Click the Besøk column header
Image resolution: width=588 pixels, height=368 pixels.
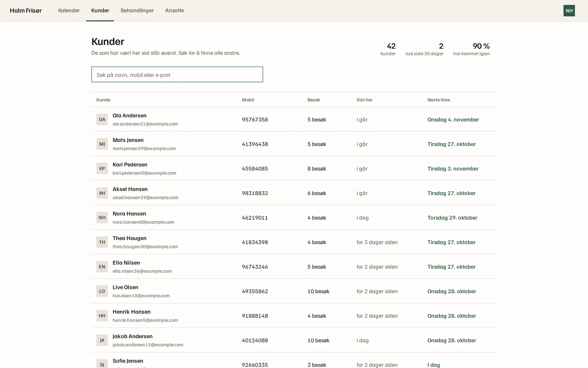[314, 100]
